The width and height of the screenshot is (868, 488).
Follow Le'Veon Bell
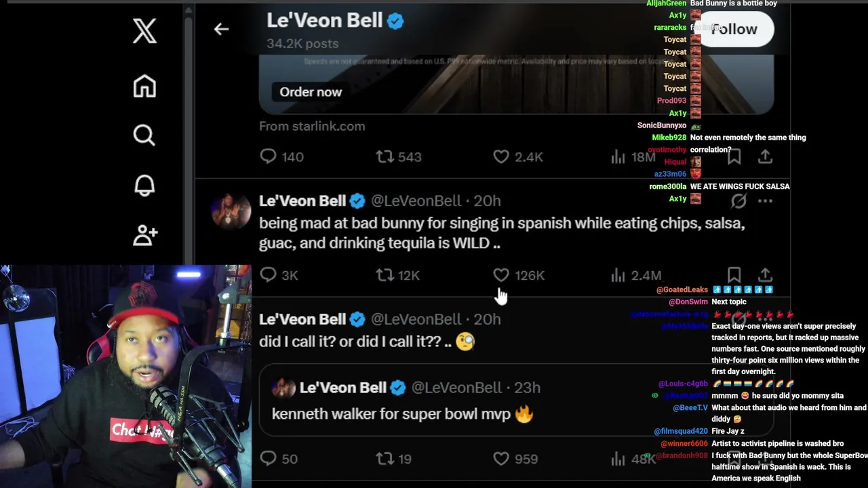coord(734,29)
